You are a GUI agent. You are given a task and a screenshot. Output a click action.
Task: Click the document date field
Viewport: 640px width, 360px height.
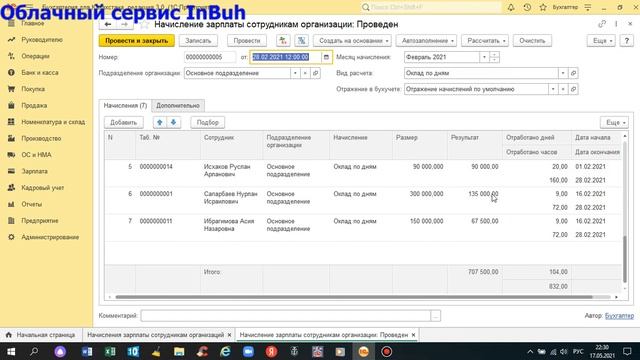pyautogui.click(x=286, y=57)
